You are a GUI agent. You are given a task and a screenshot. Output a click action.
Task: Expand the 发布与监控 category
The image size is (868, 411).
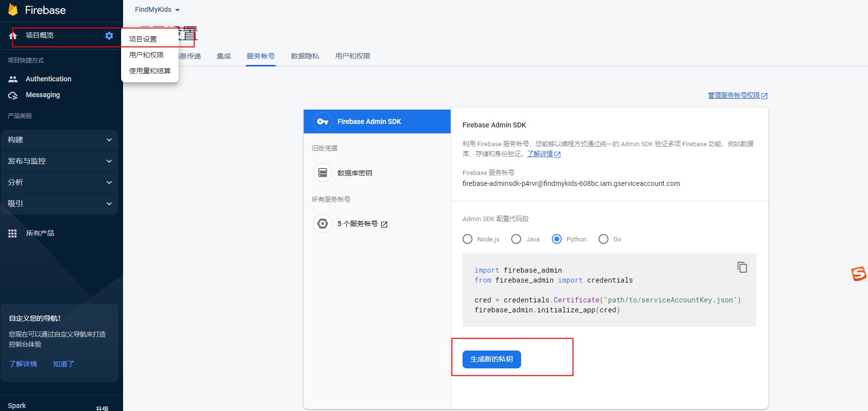60,161
